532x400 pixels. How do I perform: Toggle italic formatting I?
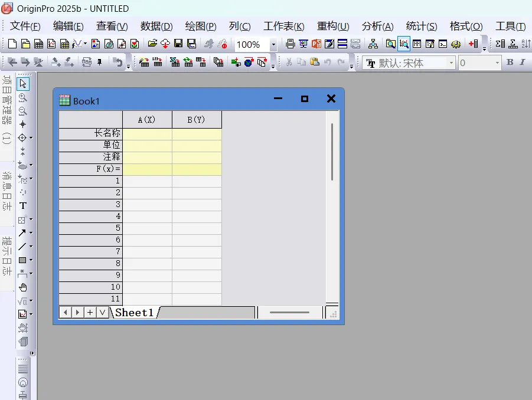523,62
